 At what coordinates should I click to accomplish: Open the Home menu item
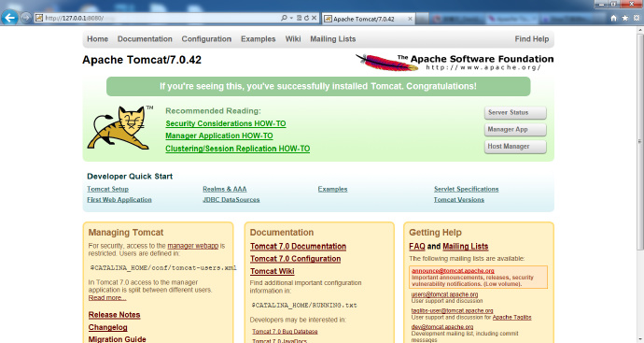coord(97,39)
